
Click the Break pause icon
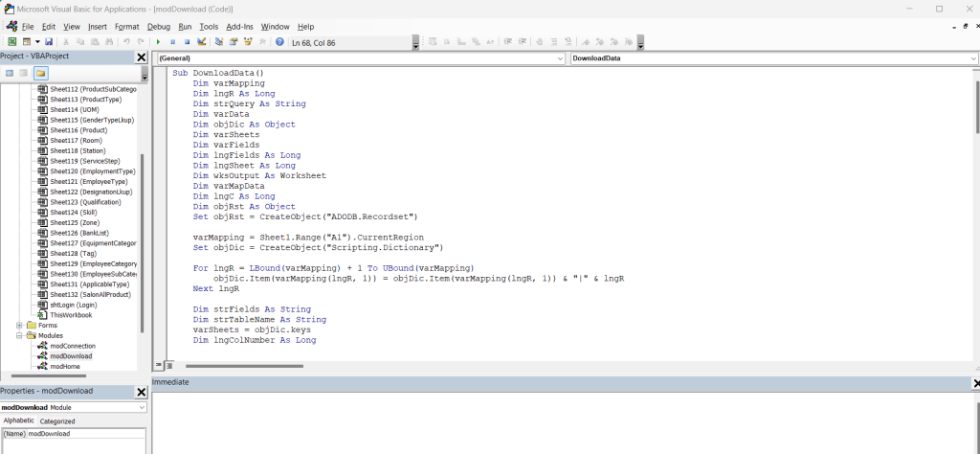point(172,42)
